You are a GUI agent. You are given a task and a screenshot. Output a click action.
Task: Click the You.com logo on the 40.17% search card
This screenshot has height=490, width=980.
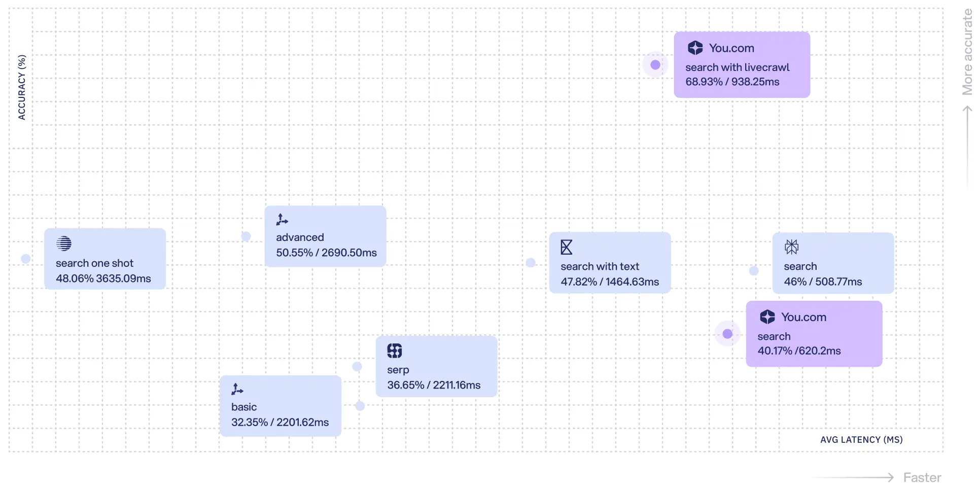(x=767, y=317)
